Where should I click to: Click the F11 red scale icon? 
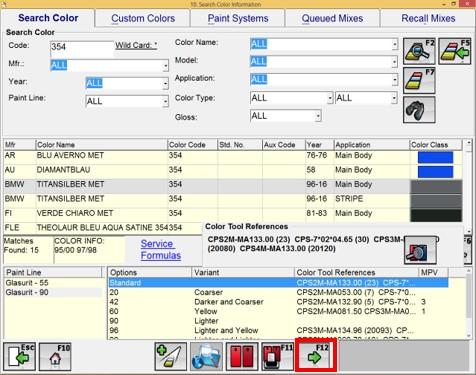(x=277, y=356)
